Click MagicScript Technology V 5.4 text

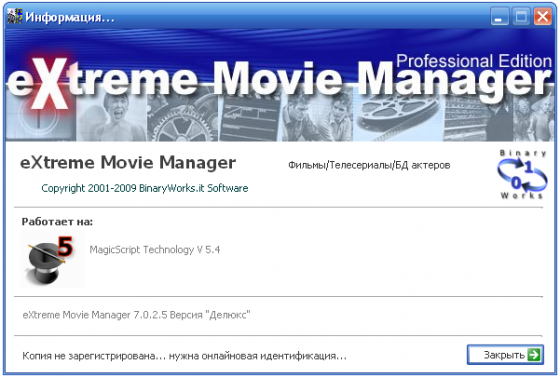tap(155, 249)
